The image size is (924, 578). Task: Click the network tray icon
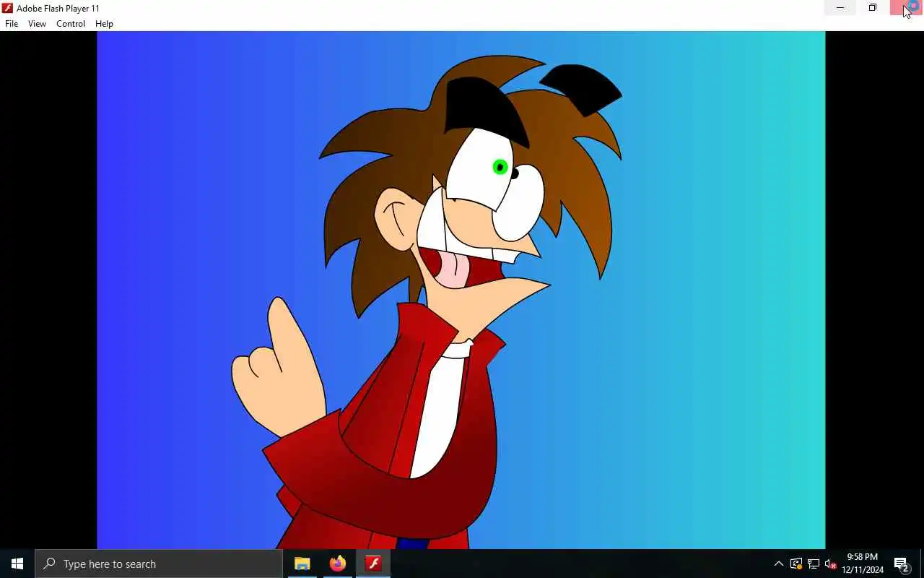click(814, 564)
